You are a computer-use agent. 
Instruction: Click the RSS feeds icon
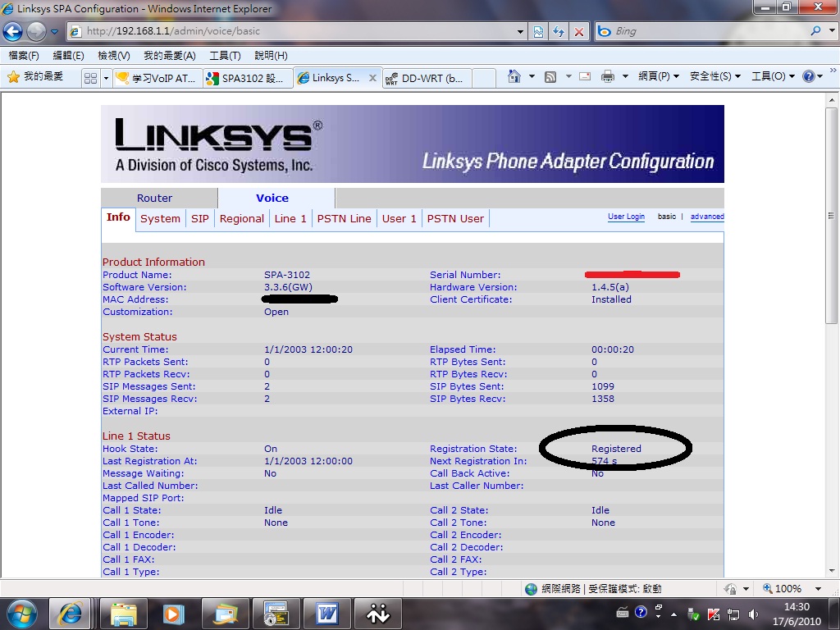550,76
